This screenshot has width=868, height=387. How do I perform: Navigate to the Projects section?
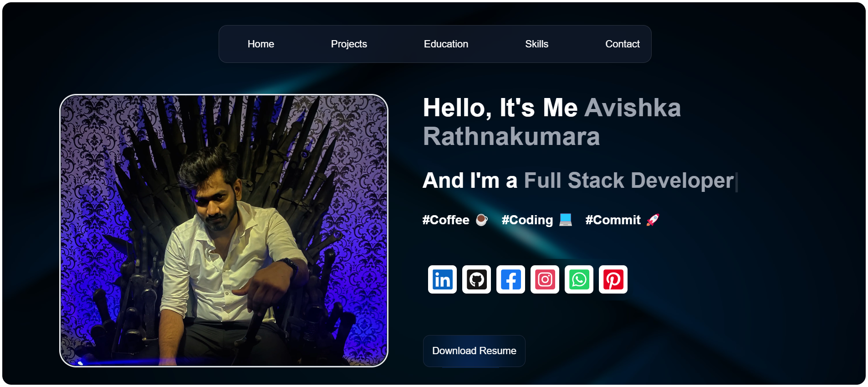[349, 44]
